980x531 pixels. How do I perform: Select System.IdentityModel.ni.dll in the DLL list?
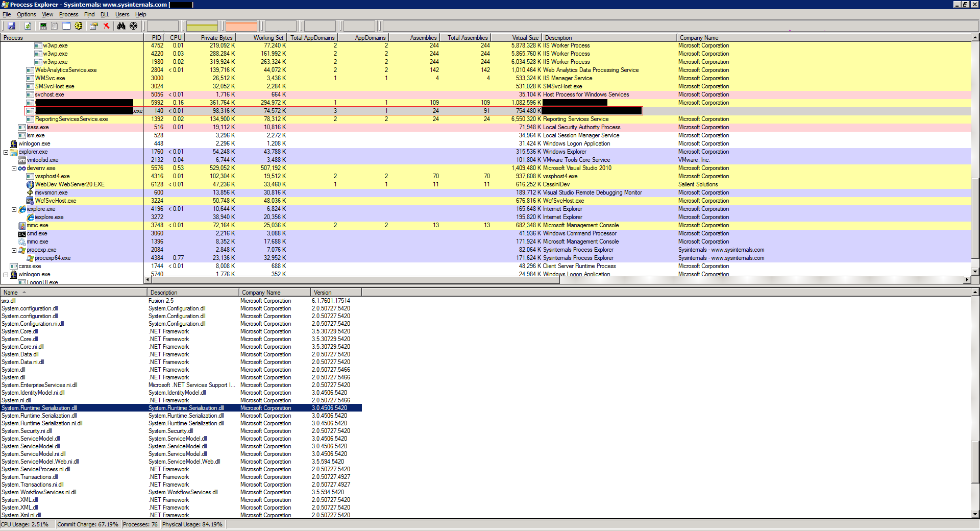[x=181, y=393]
